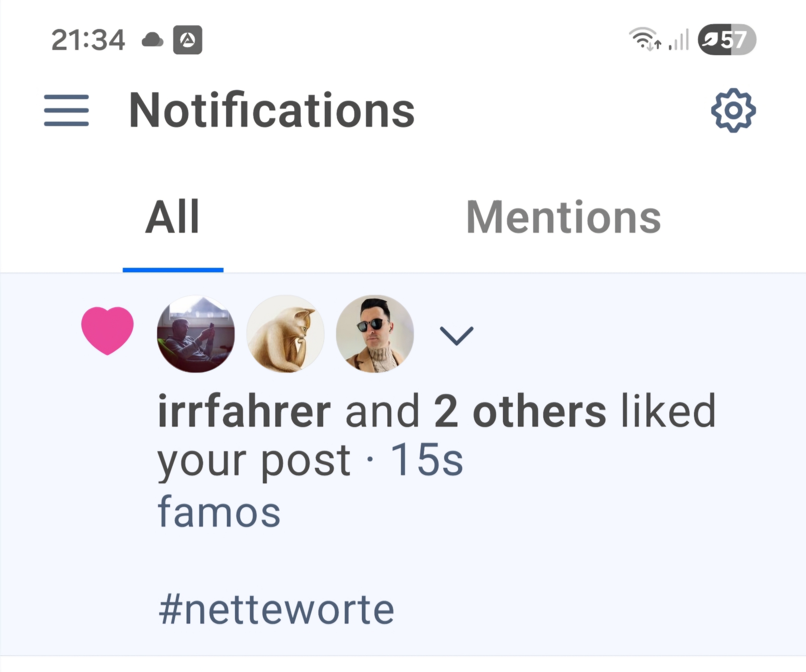Open avatar of man with sunglasses
Image resolution: width=806 pixels, height=672 pixels.
point(375,334)
